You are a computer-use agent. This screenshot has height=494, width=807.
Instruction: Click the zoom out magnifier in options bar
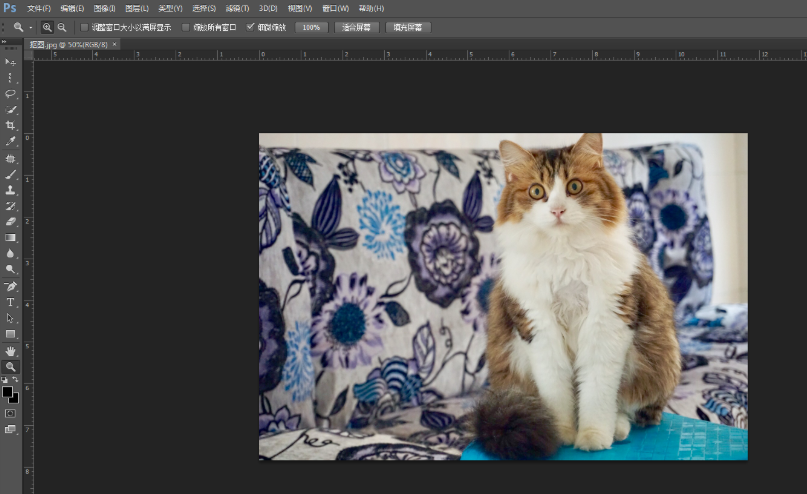click(x=62, y=27)
